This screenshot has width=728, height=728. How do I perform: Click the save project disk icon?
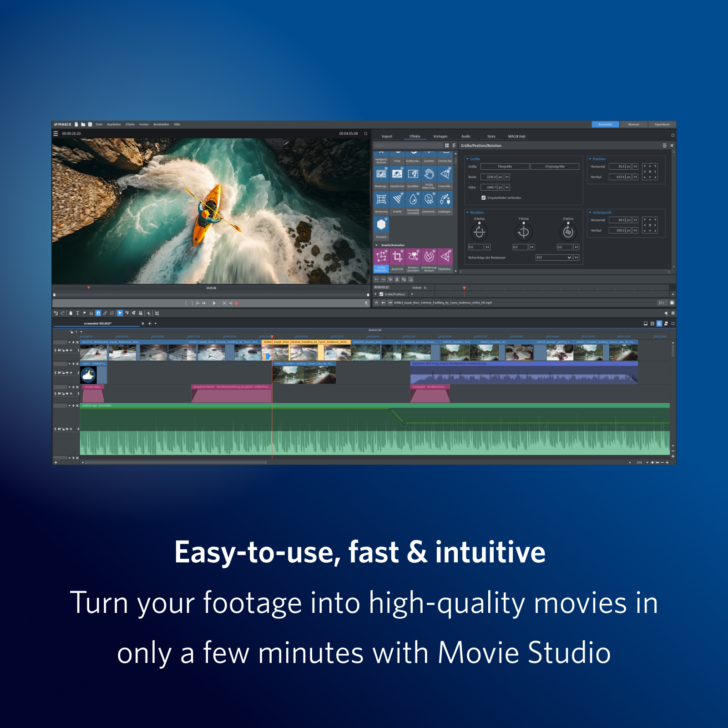(x=90, y=124)
